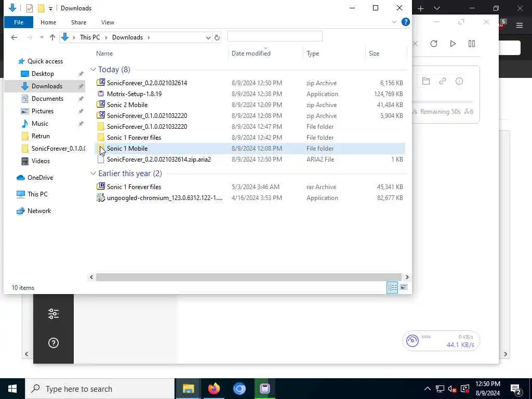
Task: Select the SonicForever_0.1.0.021032220 file folder icon
Action: 101,127
